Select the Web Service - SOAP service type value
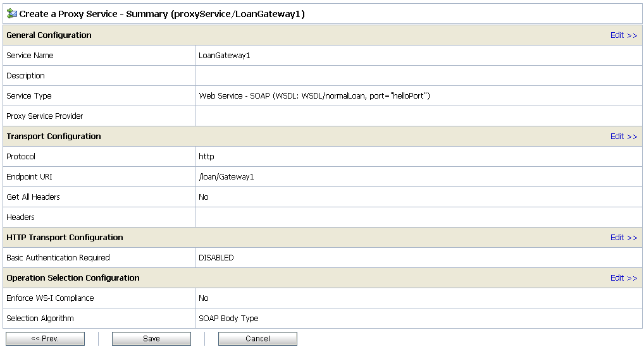This screenshot has width=644, height=347. coord(314,96)
